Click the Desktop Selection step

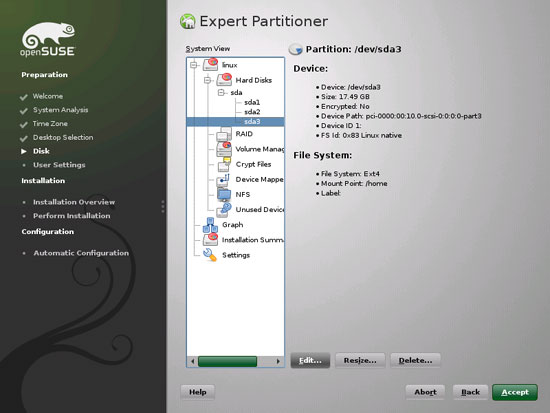point(63,137)
